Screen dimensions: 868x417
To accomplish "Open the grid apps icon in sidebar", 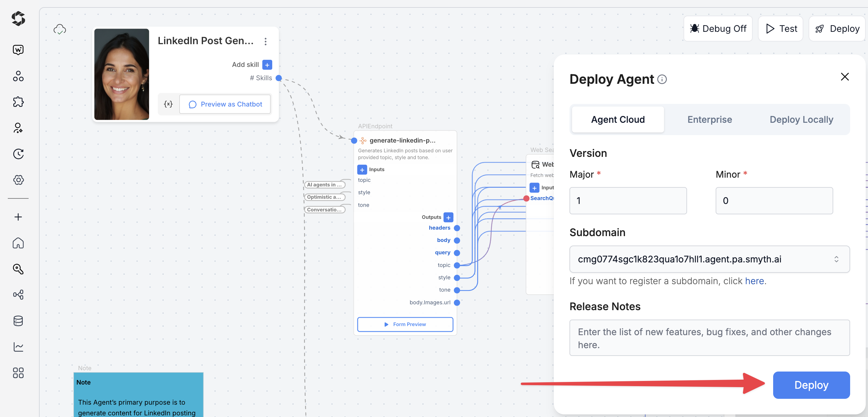I will point(18,373).
